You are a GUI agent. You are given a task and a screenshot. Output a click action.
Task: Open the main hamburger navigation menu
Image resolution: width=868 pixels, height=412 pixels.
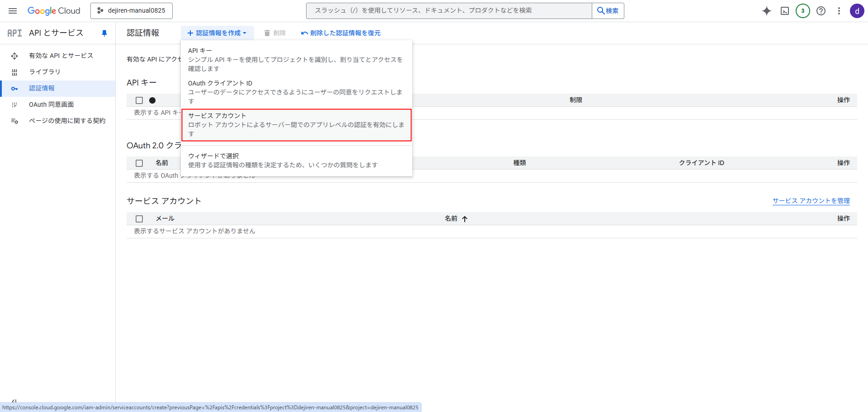13,11
